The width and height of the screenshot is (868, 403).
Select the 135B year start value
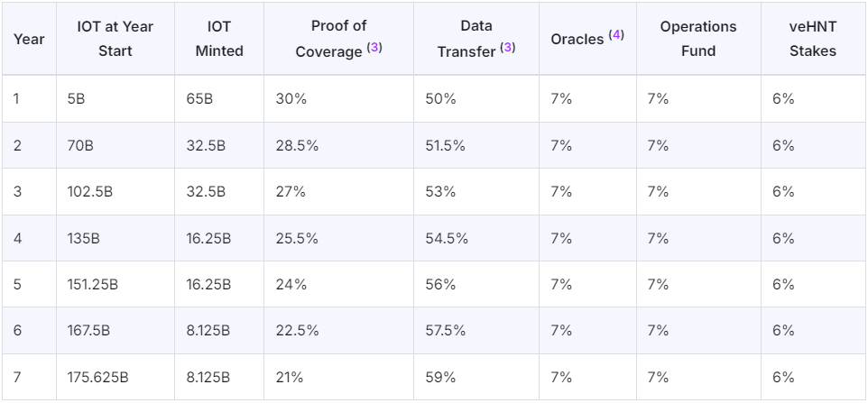[81, 239]
